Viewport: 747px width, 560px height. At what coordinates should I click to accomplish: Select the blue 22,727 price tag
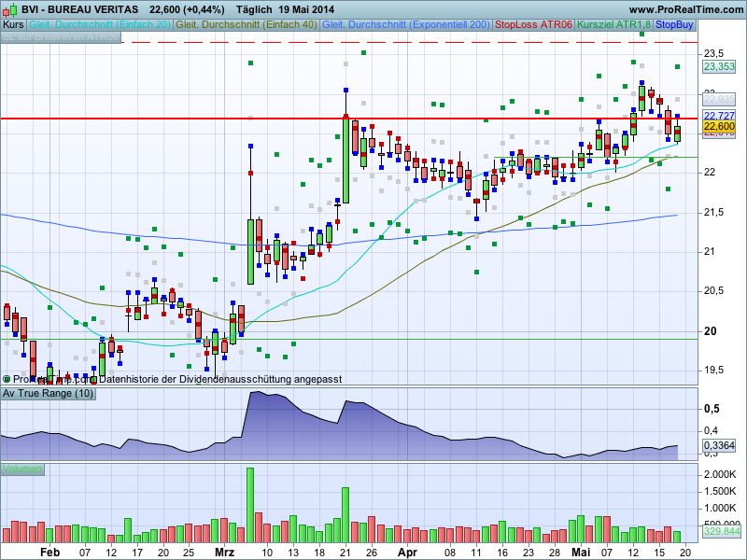(719, 116)
